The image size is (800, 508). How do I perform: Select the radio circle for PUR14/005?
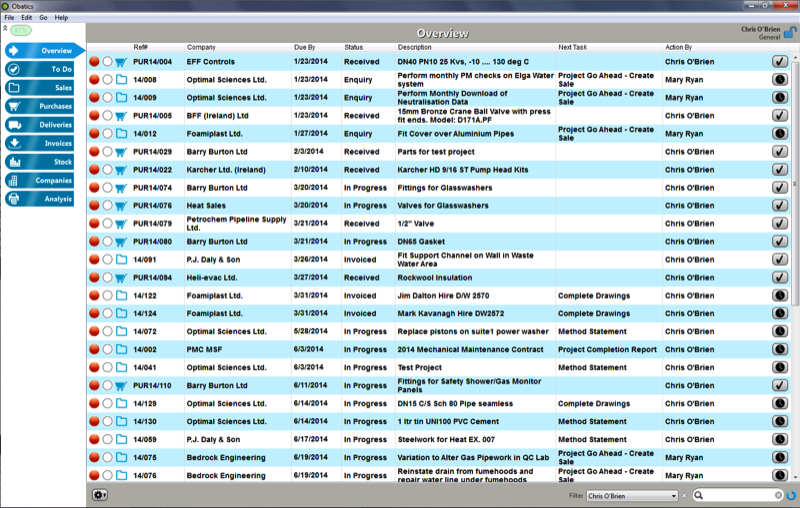click(107, 115)
